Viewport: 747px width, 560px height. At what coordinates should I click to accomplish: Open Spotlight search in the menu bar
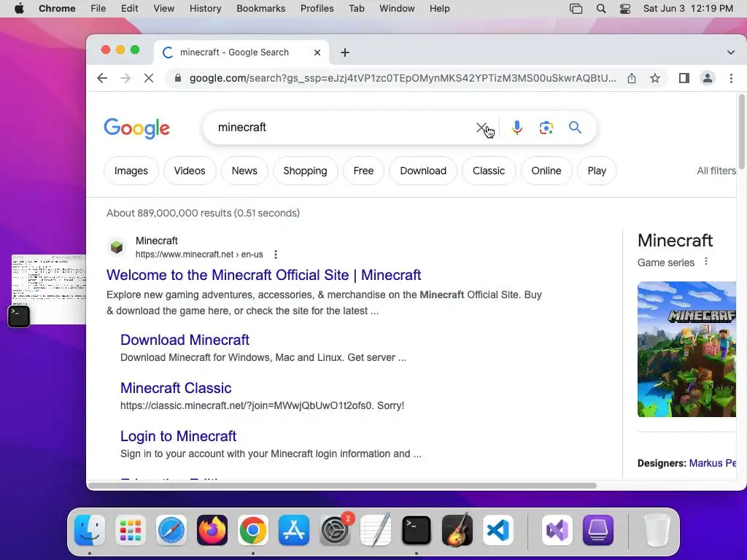[x=601, y=9]
